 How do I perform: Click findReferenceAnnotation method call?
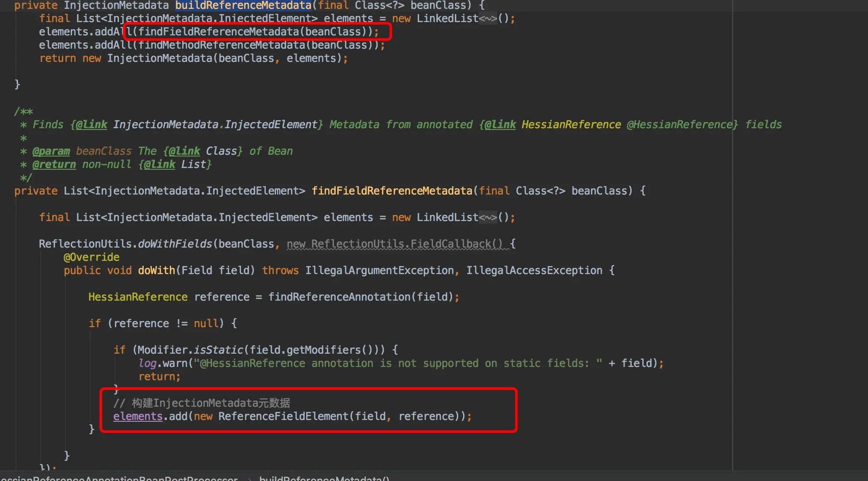coord(339,297)
